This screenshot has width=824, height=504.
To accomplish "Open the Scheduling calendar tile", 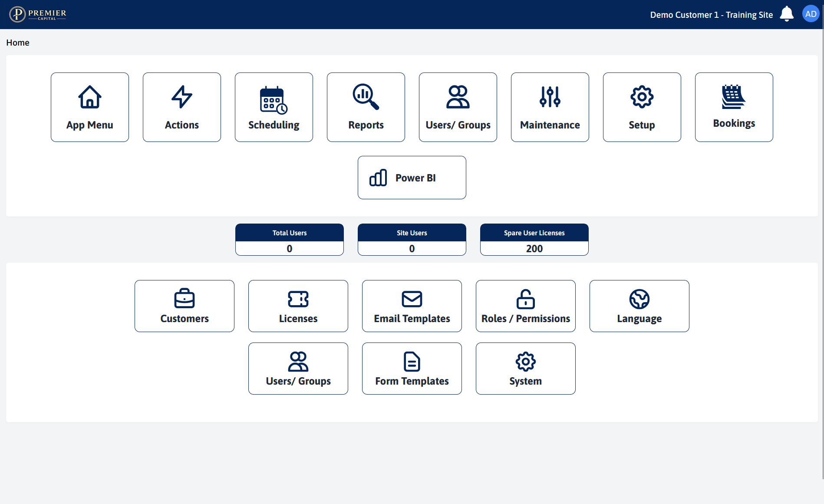I will pyautogui.click(x=274, y=107).
